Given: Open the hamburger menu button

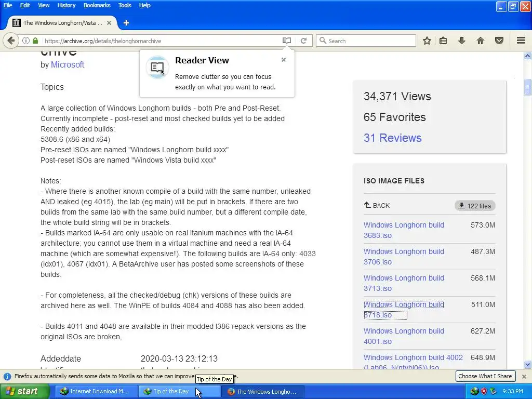Looking at the screenshot, I should [521, 41].
